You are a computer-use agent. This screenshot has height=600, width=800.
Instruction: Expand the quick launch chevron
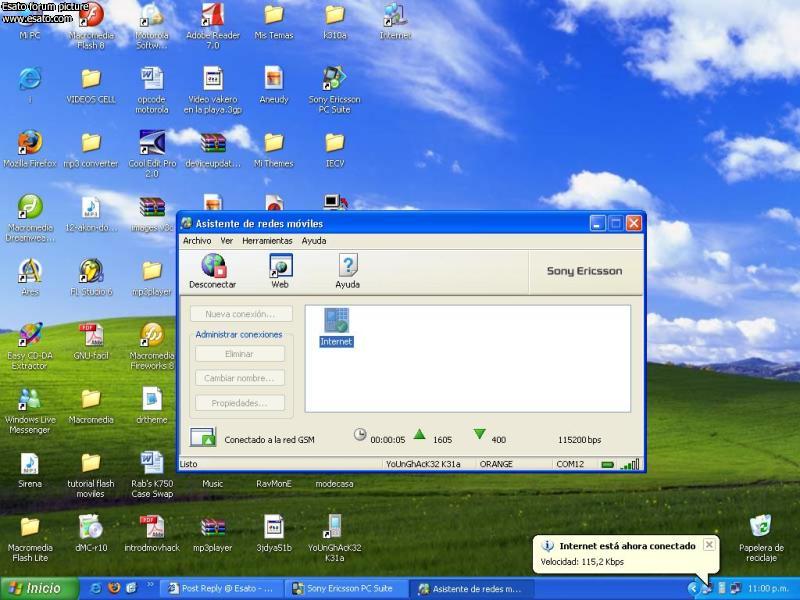[150, 585]
